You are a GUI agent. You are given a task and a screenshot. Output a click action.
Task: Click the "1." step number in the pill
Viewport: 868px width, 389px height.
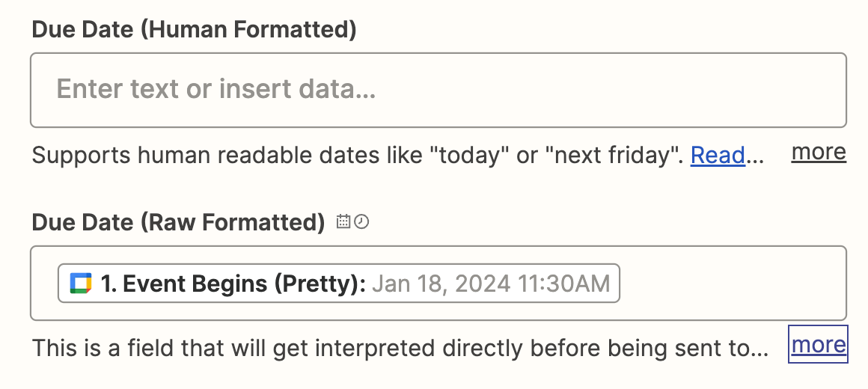click(x=109, y=284)
